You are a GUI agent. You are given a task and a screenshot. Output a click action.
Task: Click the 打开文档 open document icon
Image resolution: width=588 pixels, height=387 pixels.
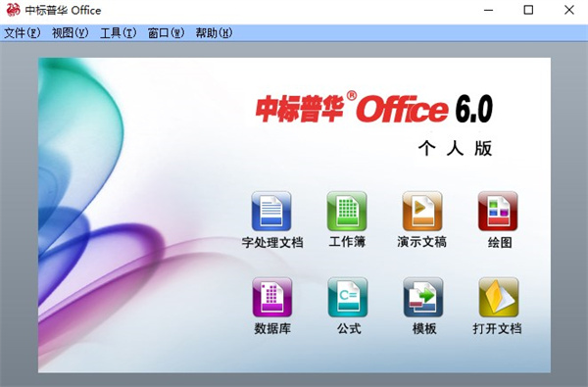[x=499, y=298]
